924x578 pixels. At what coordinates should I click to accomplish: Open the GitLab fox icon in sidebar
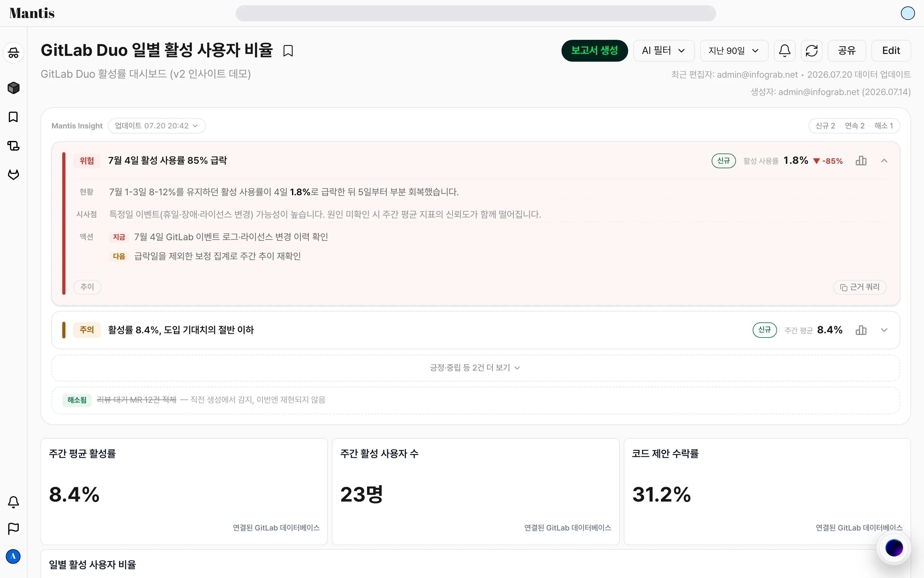point(13,175)
